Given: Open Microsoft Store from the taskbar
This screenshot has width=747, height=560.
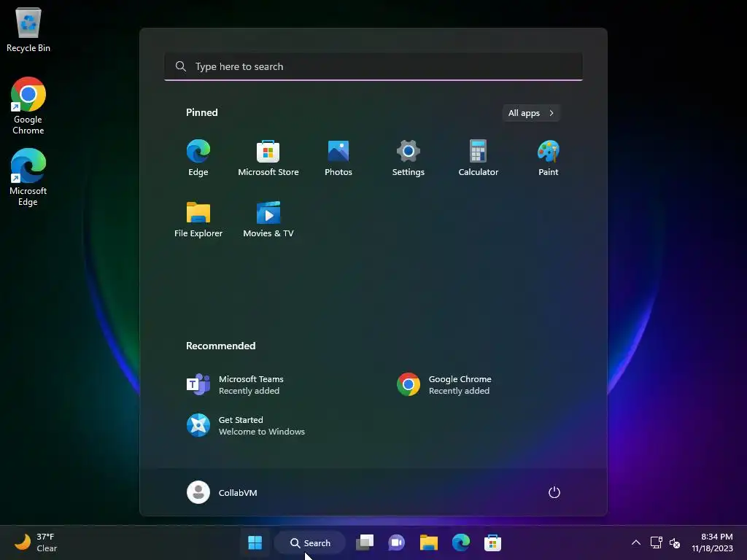Looking at the screenshot, I should click(x=492, y=542).
